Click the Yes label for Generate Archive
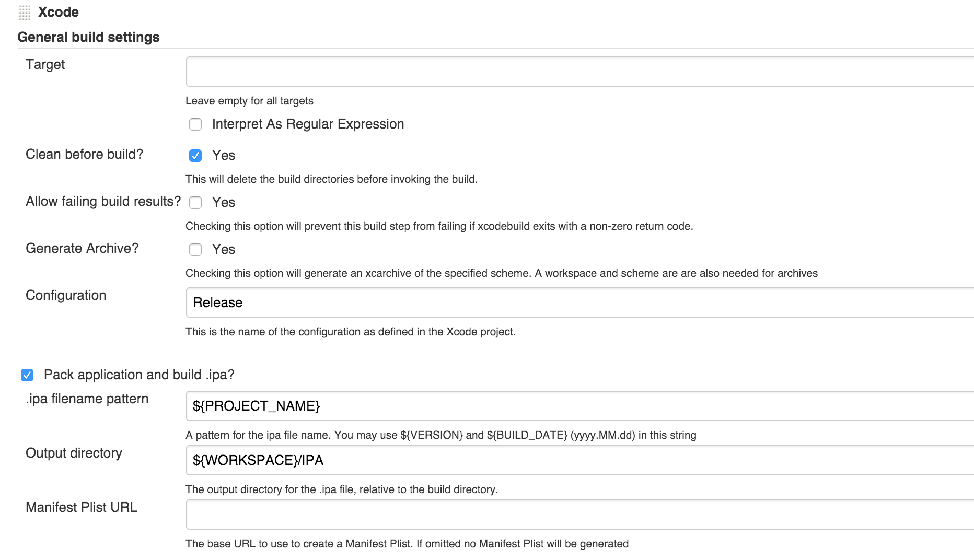974x560 pixels. [x=224, y=249]
